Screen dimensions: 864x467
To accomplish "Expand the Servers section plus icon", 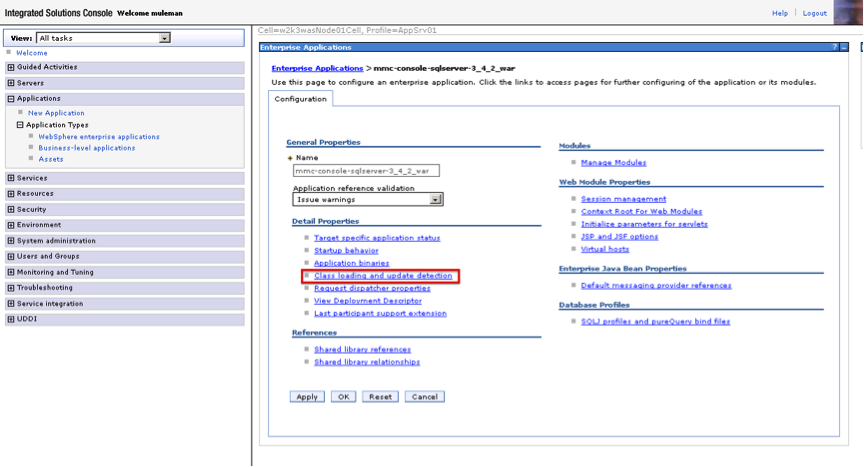I will pos(11,83).
